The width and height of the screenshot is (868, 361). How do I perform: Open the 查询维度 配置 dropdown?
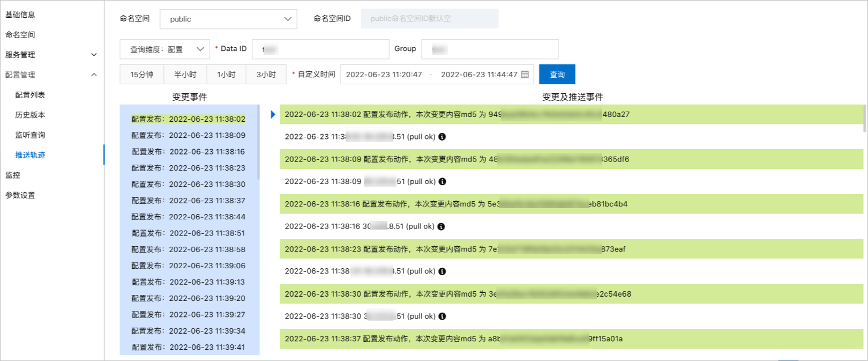[164, 49]
